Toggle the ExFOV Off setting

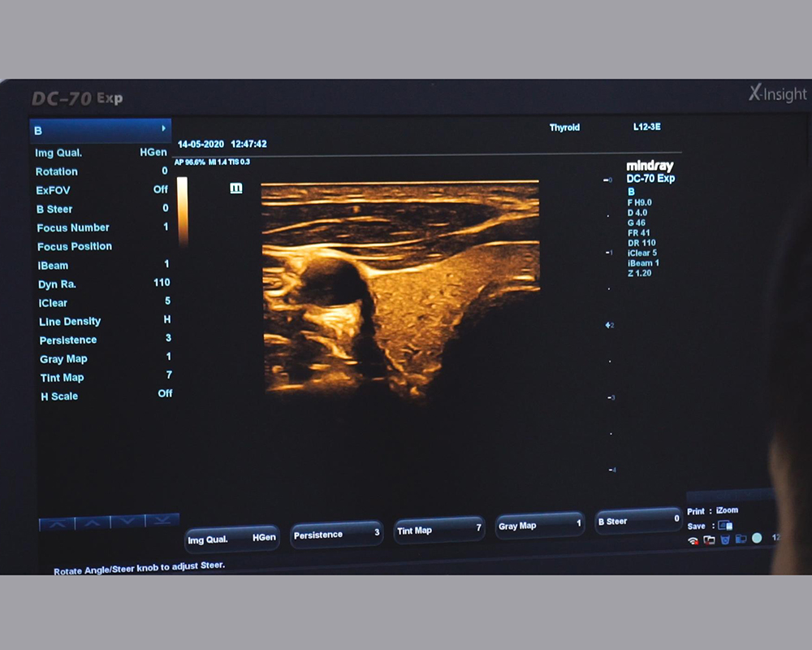[160, 189]
